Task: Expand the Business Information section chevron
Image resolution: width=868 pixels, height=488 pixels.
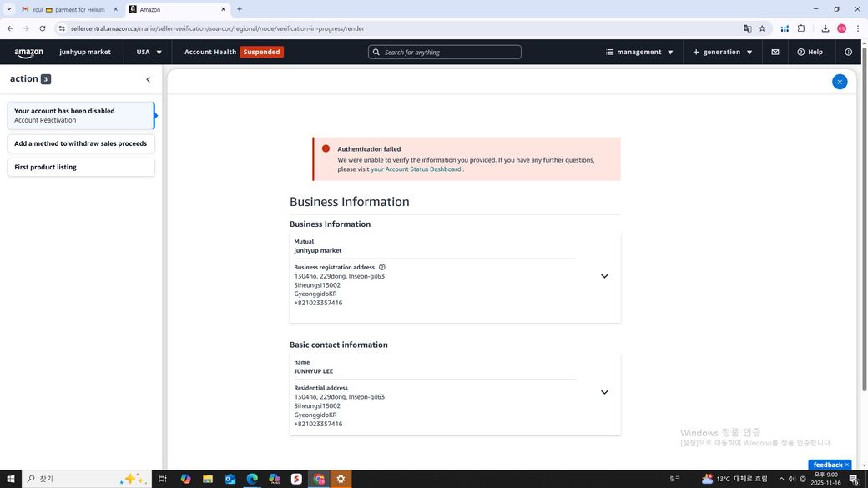Action: [x=604, y=276]
